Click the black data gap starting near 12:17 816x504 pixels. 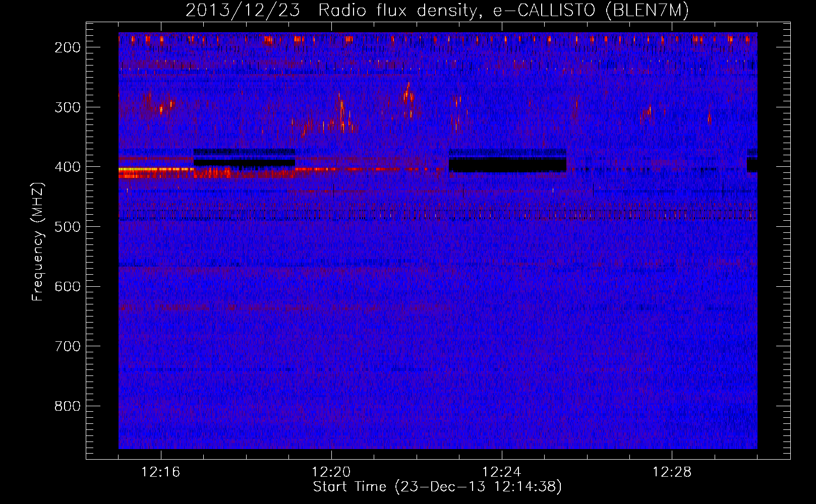[244, 163]
